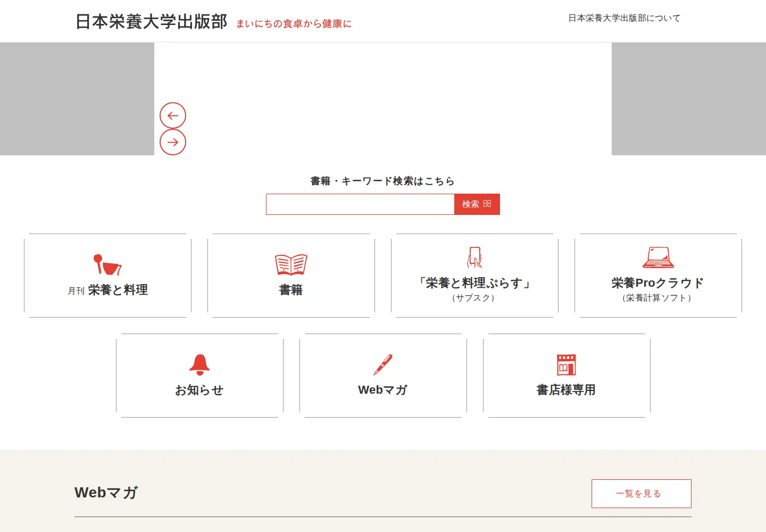Open the Webマガ card label
This screenshot has height=532, width=766.
pyautogui.click(x=383, y=390)
